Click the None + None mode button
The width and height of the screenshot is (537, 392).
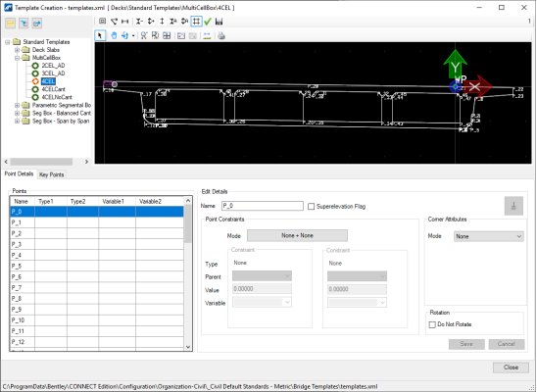point(297,235)
